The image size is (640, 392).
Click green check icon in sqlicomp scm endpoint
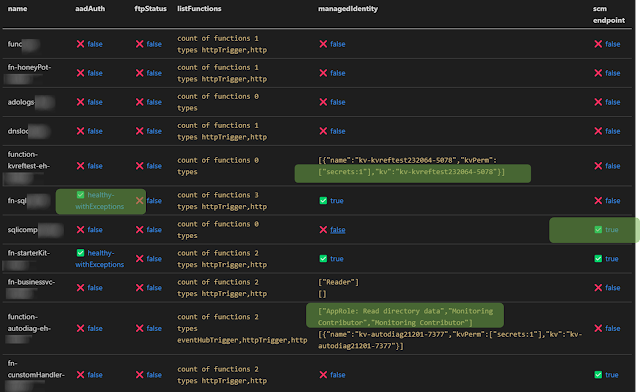click(598, 229)
